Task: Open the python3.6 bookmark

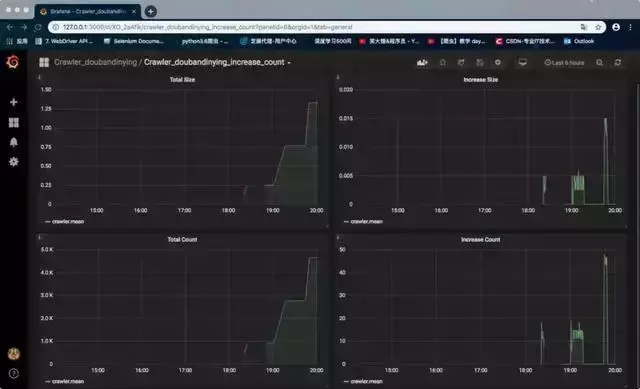Action: (204, 41)
